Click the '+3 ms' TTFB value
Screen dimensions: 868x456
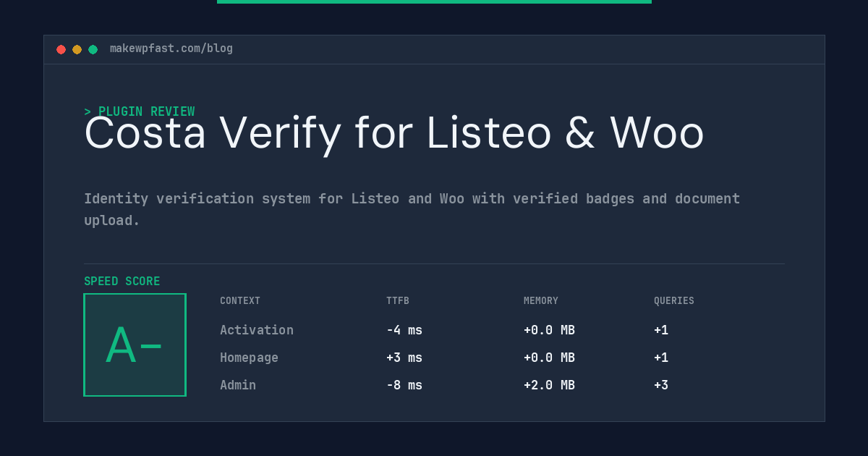pyautogui.click(x=404, y=358)
